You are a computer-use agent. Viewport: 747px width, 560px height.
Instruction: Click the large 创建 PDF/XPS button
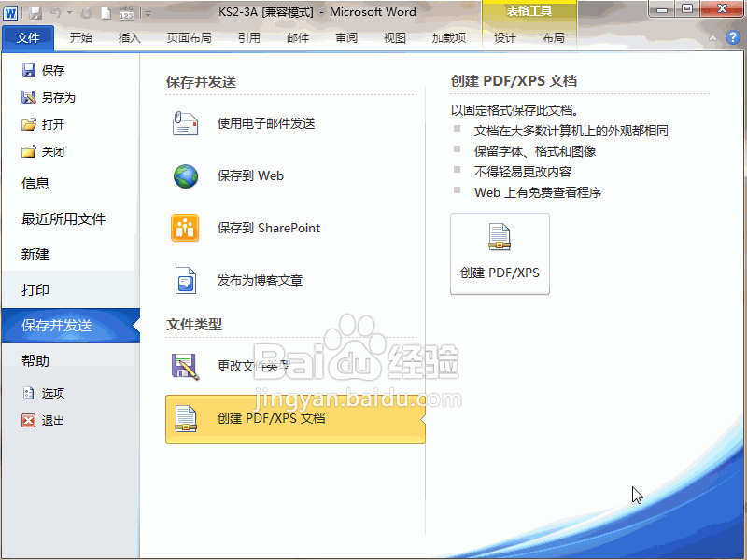[x=500, y=254]
